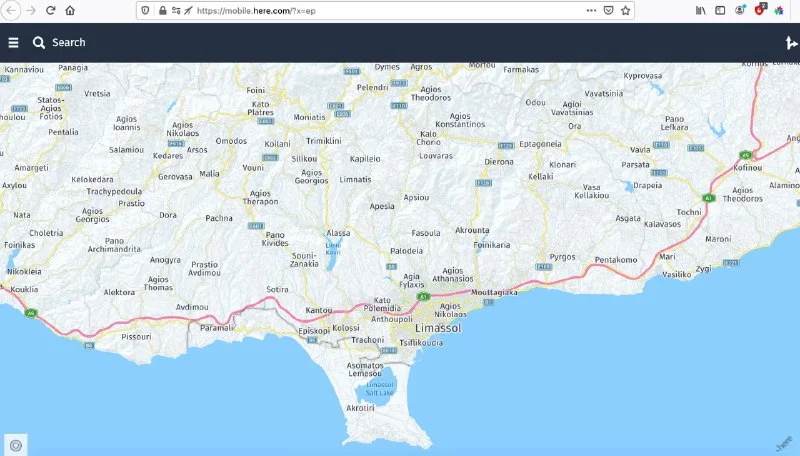Open extension with red notification badge

(760, 10)
